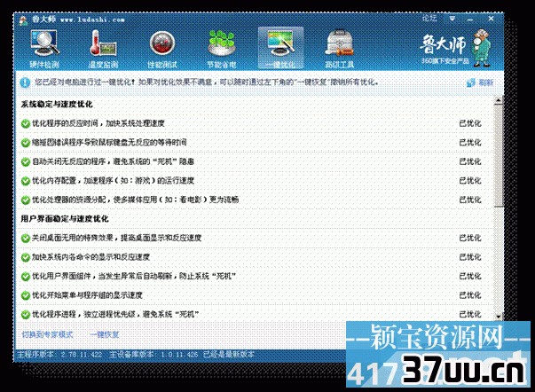The height and width of the screenshot is (392, 535).
Task: Click green check for 关闭桌面无用的特殊效果 row
Action: pyautogui.click(x=26, y=239)
